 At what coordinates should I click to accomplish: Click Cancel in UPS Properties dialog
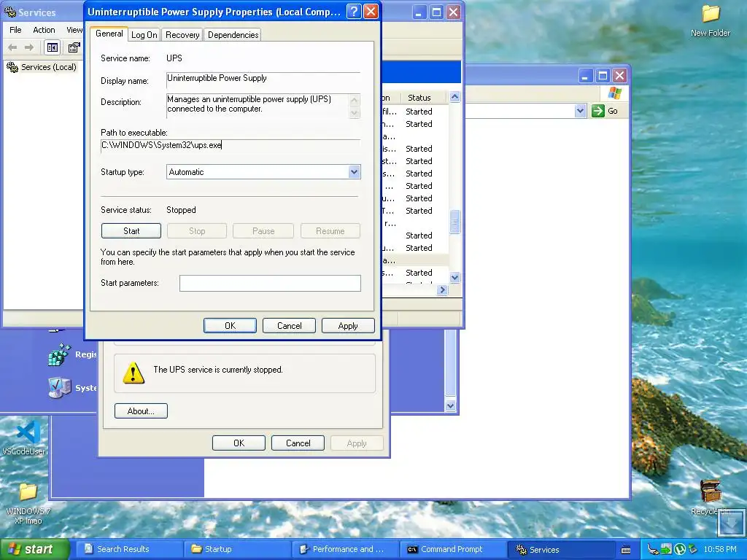(289, 326)
